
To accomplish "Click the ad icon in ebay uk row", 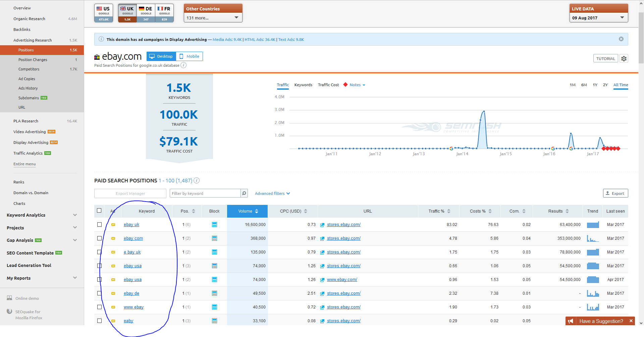I will (113, 225).
